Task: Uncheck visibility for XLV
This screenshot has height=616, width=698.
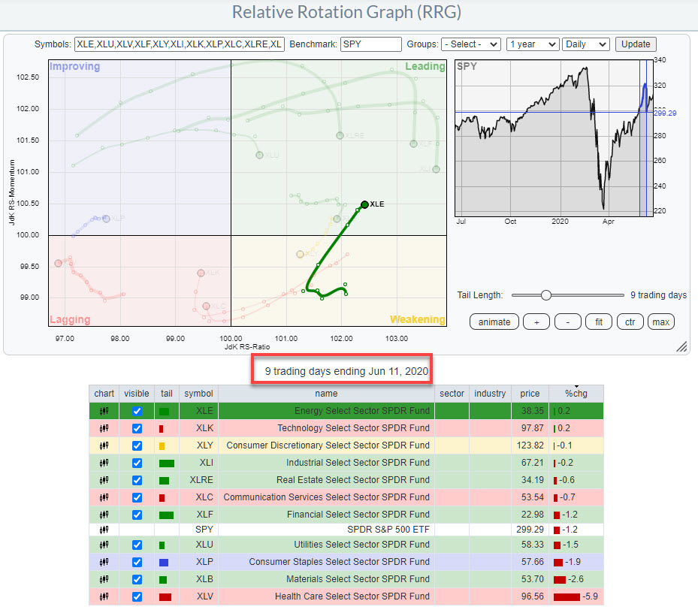Action: pos(137,597)
